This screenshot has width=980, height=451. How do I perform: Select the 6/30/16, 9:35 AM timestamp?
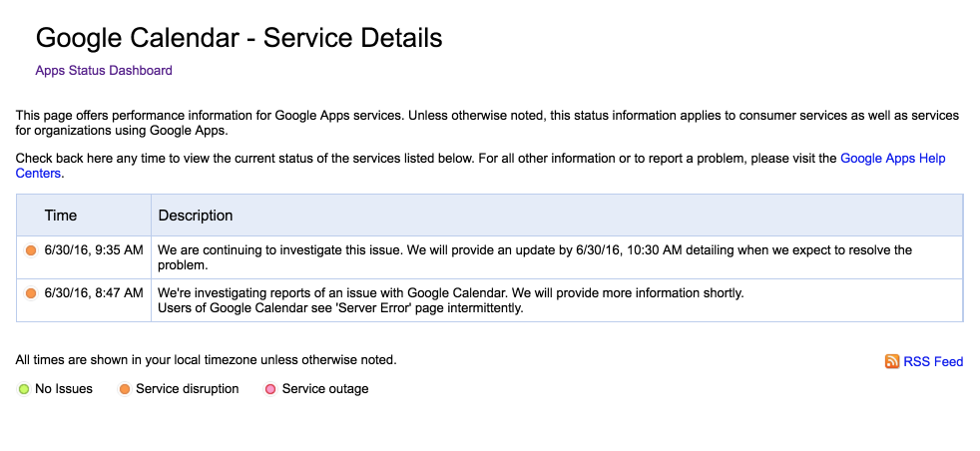pos(94,250)
